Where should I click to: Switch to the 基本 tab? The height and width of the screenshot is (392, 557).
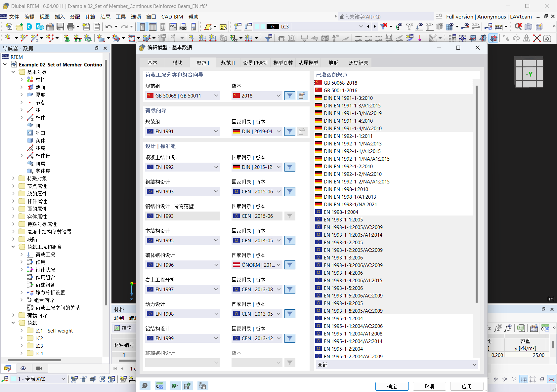[152, 63]
